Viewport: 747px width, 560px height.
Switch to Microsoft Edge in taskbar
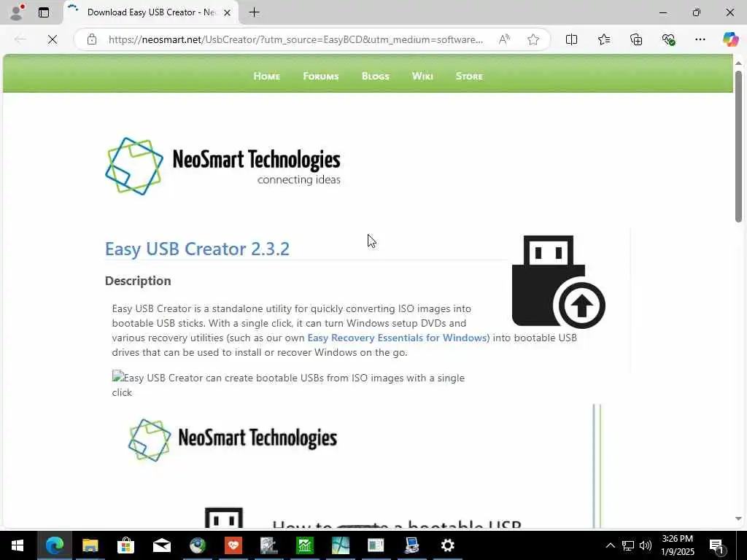[54, 545]
